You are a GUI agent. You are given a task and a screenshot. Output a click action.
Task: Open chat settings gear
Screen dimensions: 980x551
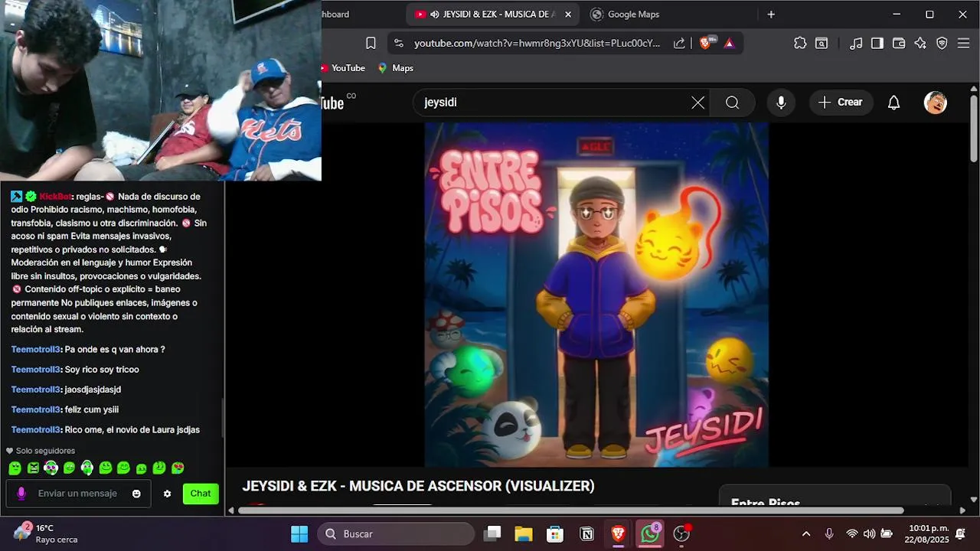point(167,494)
